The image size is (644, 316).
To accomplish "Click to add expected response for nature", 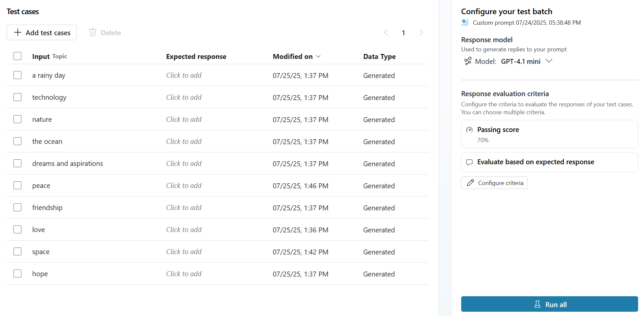I will tap(184, 119).
